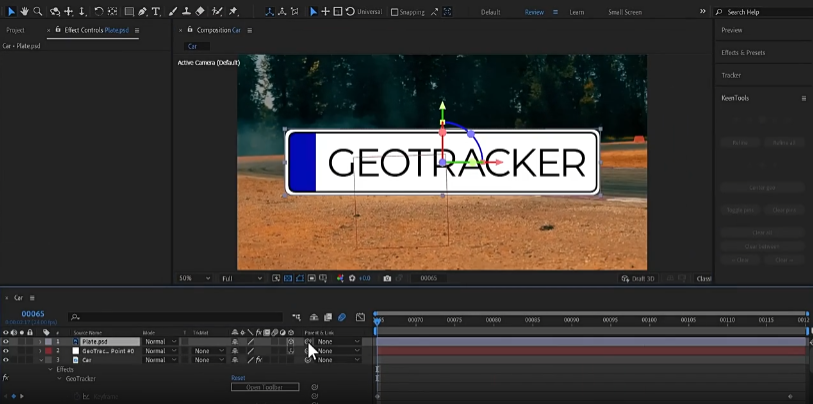The width and height of the screenshot is (813, 404).
Task: Click the reset exposure icon
Action: [352, 278]
